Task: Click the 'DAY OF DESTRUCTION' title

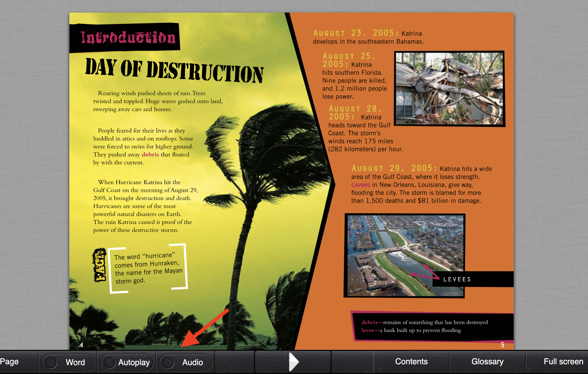Action: click(x=174, y=71)
